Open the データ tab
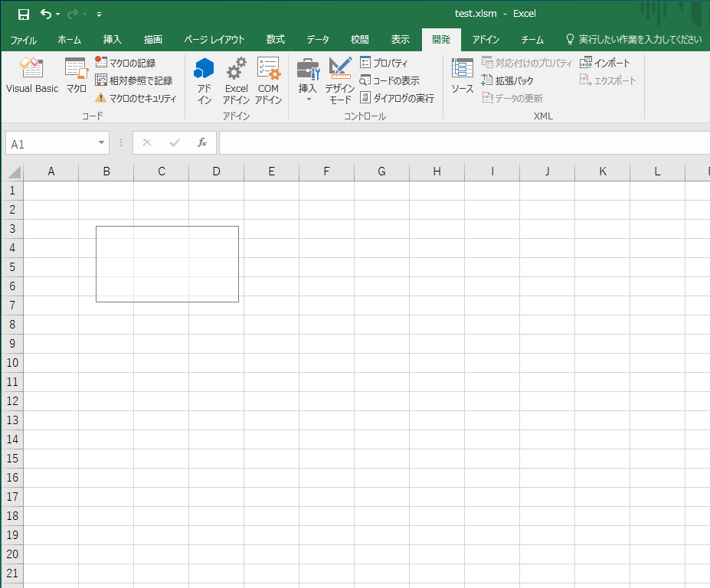This screenshot has width=710, height=588. [318, 40]
